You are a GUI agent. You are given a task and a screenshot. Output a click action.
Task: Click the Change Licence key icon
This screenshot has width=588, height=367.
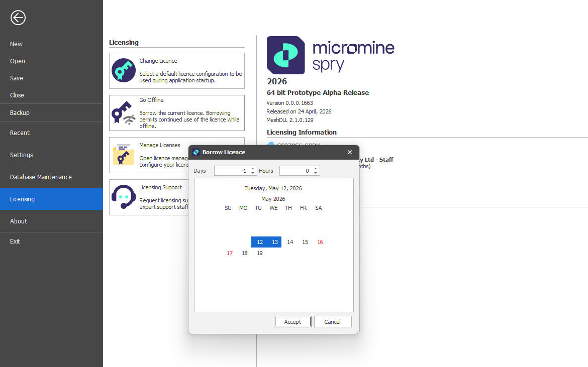[x=123, y=70]
